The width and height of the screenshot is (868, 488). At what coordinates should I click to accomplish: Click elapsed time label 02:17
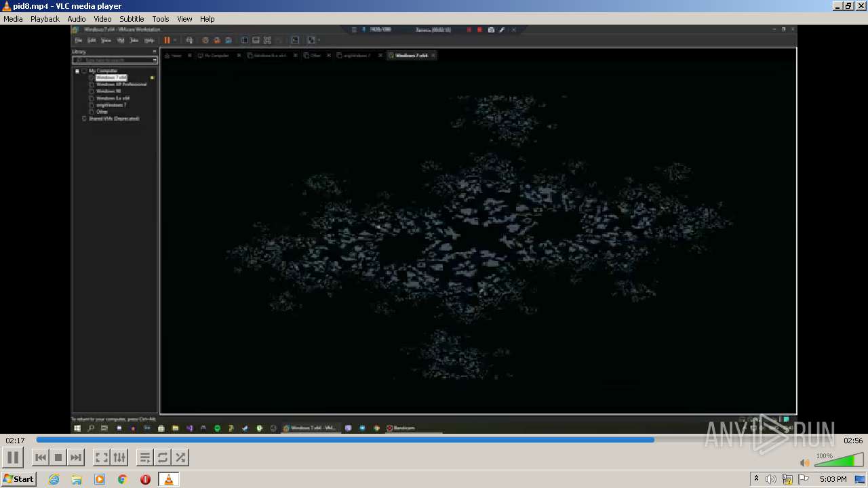(15, 441)
